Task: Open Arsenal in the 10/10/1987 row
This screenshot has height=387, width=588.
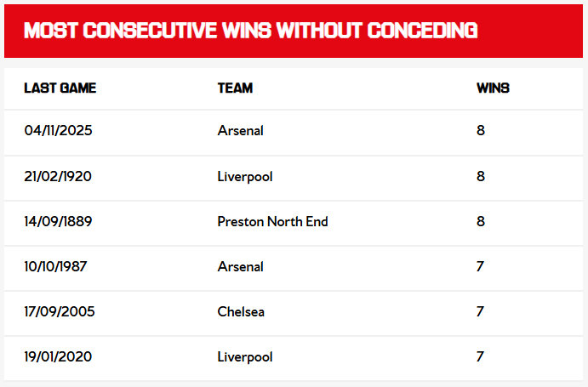Action: pos(241,267)
